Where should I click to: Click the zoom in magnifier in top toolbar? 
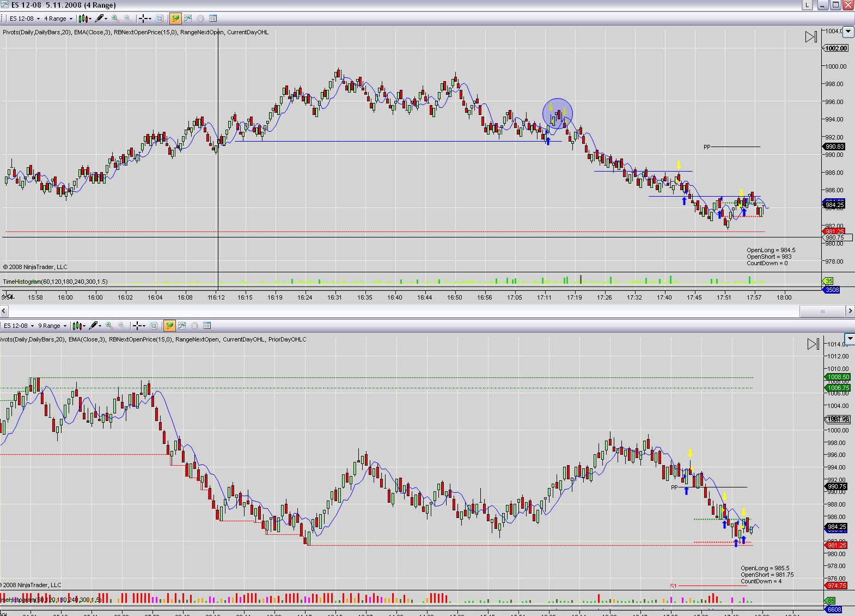[x=115, y=19]
